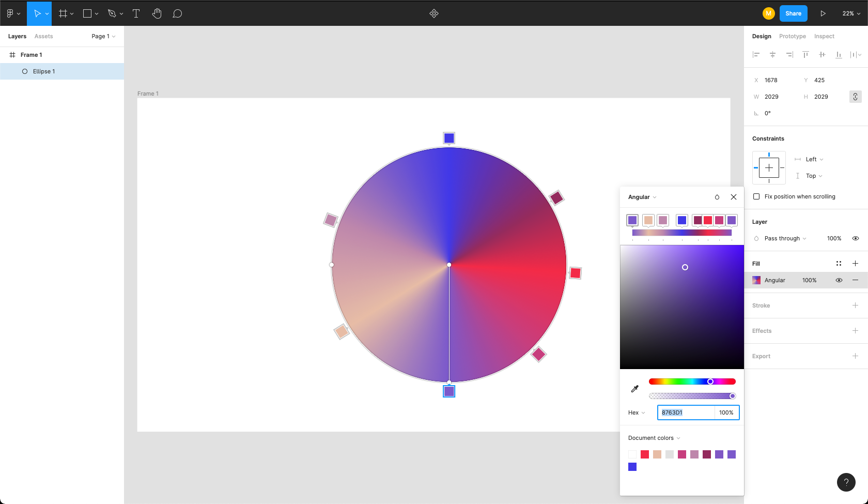
Task: Click the Hex color input field
Action: coord(686,413)
